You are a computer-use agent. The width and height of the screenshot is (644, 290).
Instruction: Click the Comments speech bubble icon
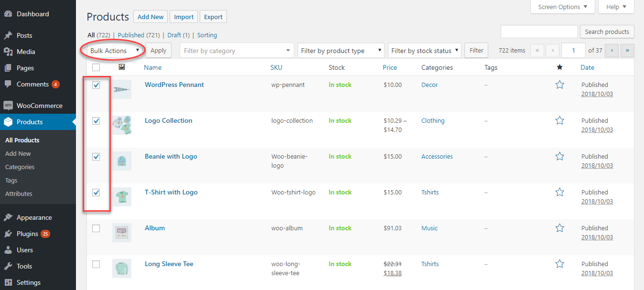click(x=8, y=84)
